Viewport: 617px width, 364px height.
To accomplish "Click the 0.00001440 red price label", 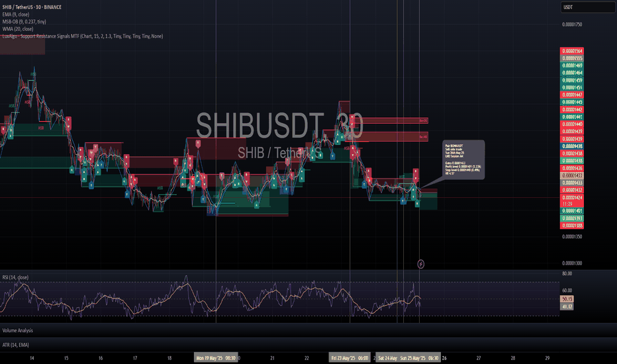I will click(572, 124).
